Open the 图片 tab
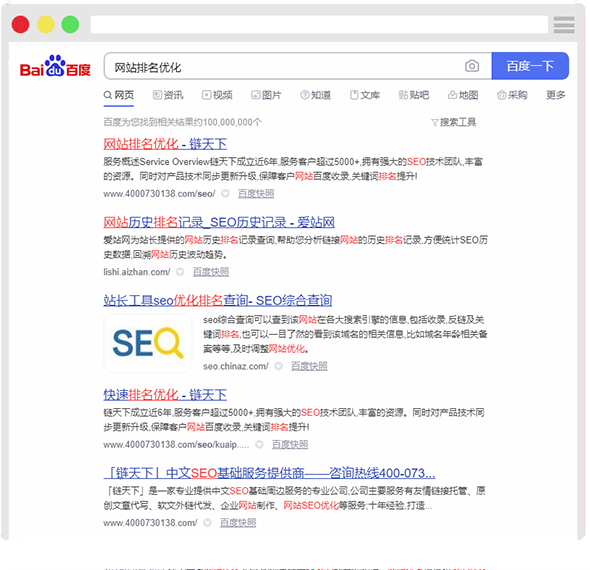Image resolution: width=590 pixels, height=570 pixels. click(x=266, y=95)
